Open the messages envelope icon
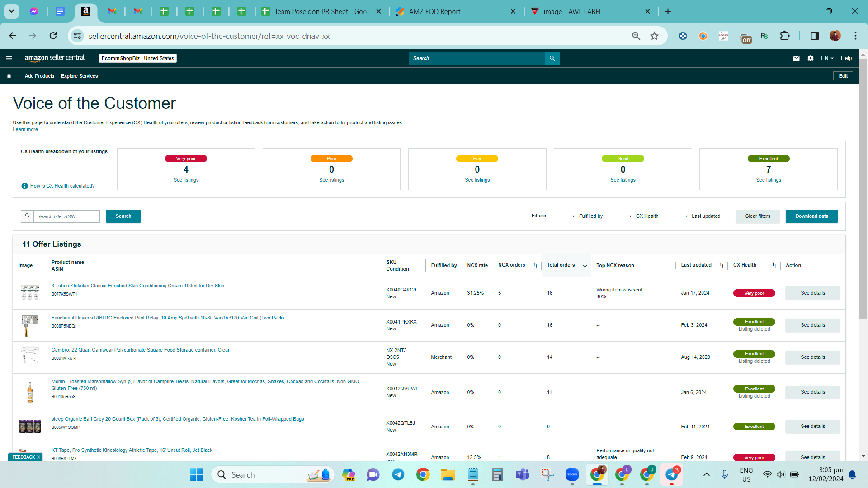This screenshot has height=488, width=868. tap(796, 58)
